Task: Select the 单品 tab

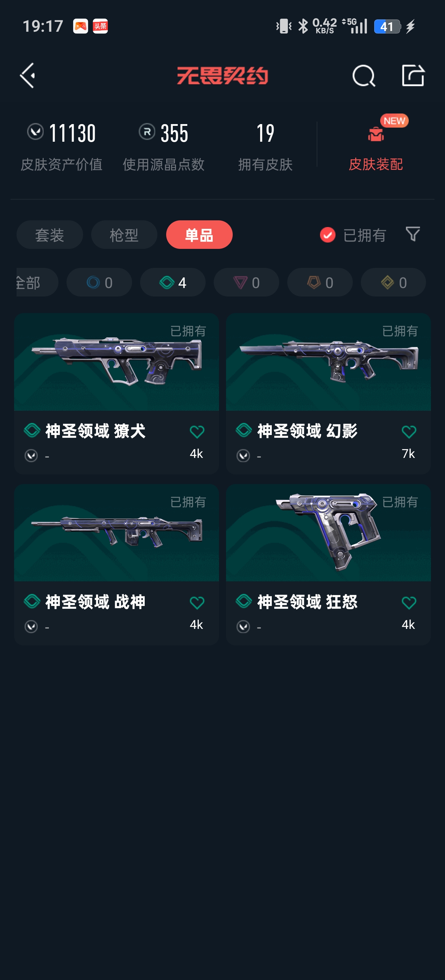Action: [x=199, y=235]
